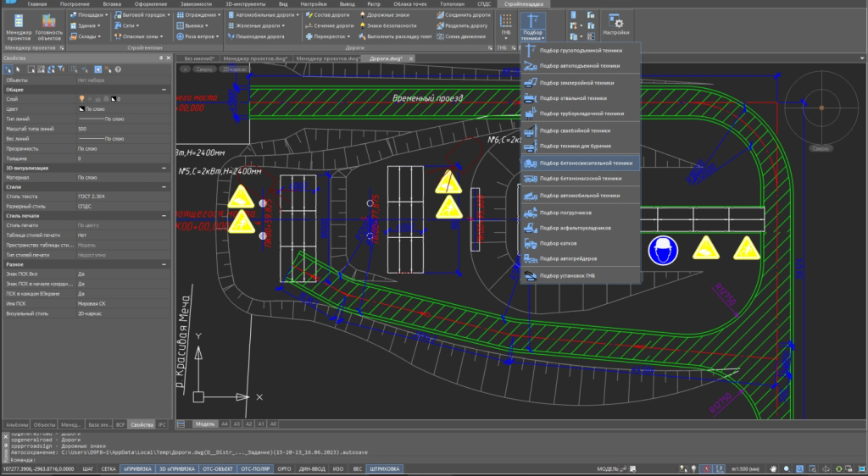Toggle СЕТКА grid mode in status bar
Viewport: 868px width, 476px height.
point(108,468)
